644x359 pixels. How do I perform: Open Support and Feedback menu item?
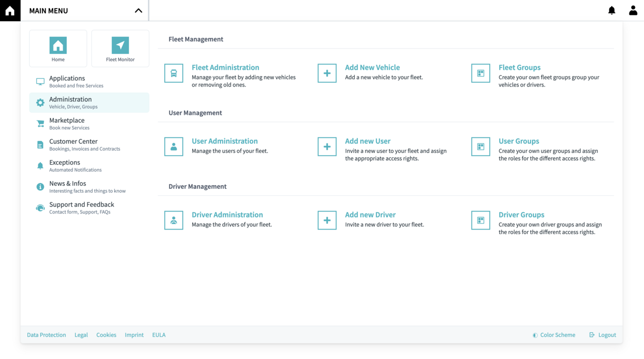coord(82,207)
